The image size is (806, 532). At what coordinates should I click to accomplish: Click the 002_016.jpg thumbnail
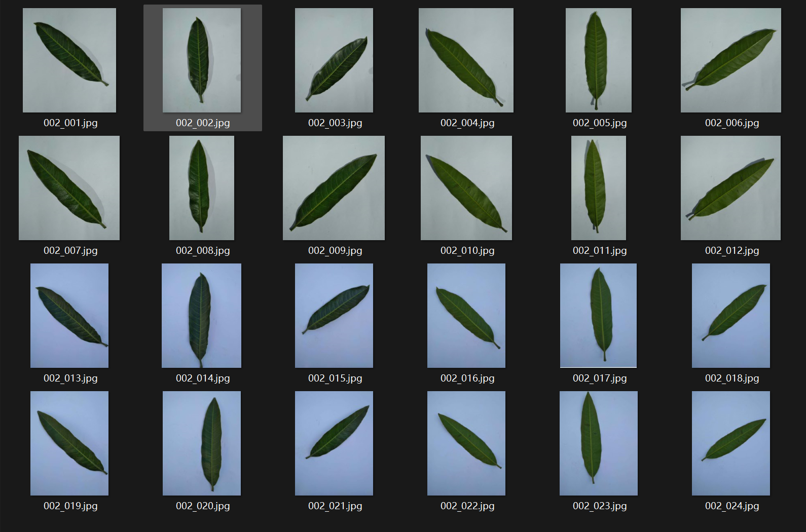466,316
